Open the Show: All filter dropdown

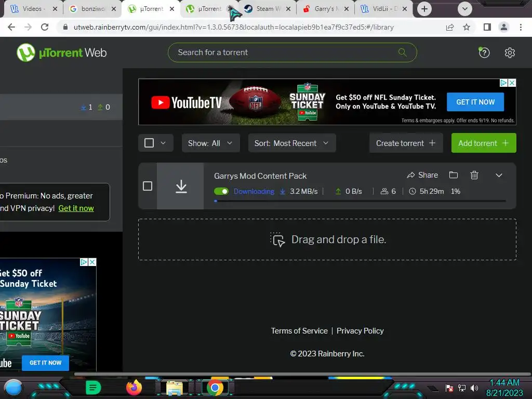coord(211,143)
